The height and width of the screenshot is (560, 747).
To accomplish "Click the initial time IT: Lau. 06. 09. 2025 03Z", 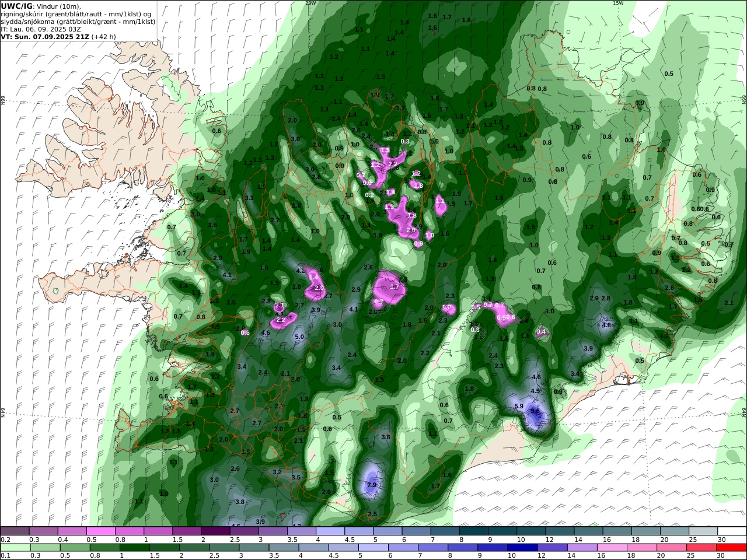I will pyautogui.click(x=41, y=29).
